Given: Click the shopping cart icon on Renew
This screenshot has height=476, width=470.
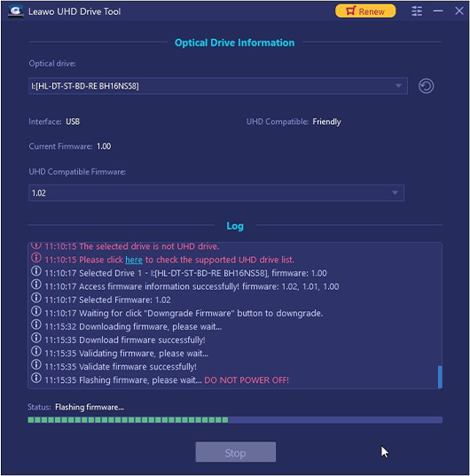Looking at the screenshot, I should (x=350, y=11).
